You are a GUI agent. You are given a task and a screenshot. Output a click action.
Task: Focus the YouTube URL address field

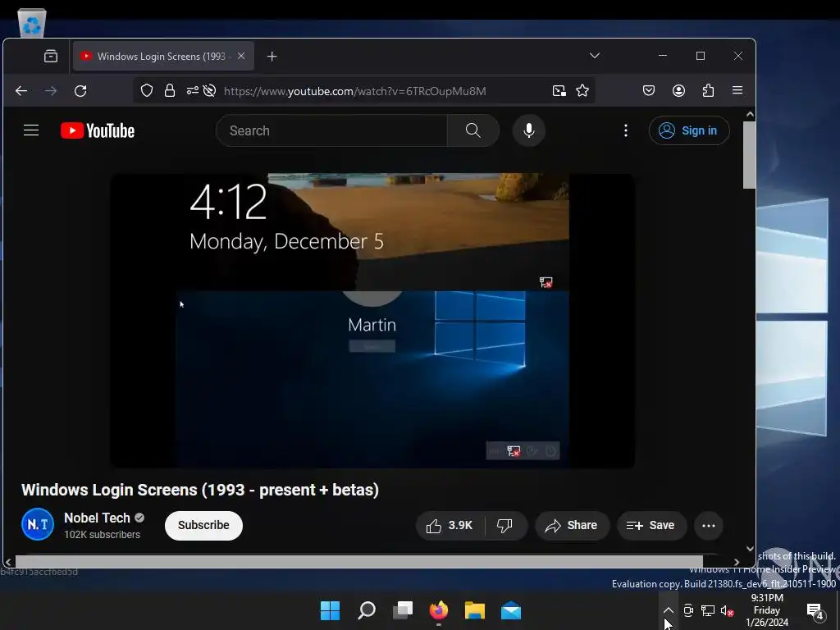click(354, 91)
